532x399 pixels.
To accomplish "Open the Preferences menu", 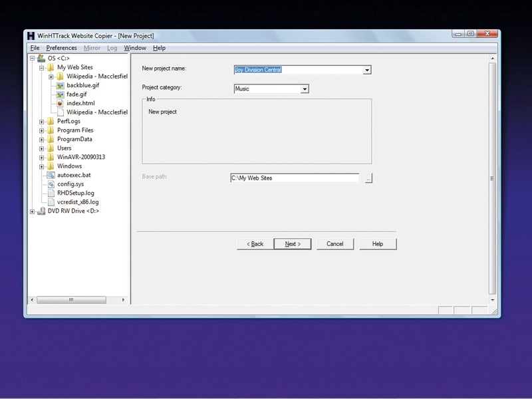I will 61,48.
